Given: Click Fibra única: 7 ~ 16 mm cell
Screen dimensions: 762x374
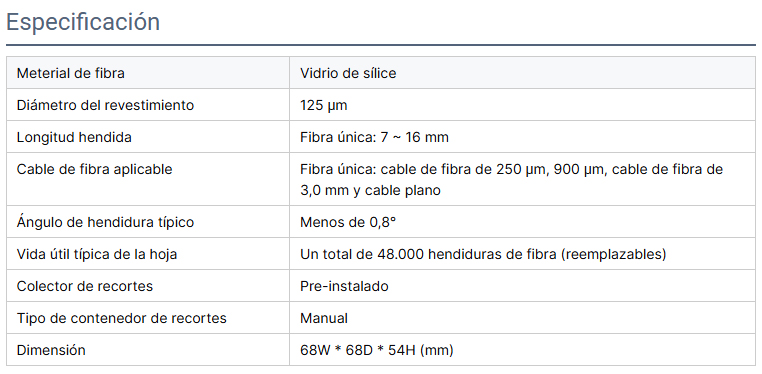Looking at the screenshot, I should pyautogui.click(x=522, y=137).
